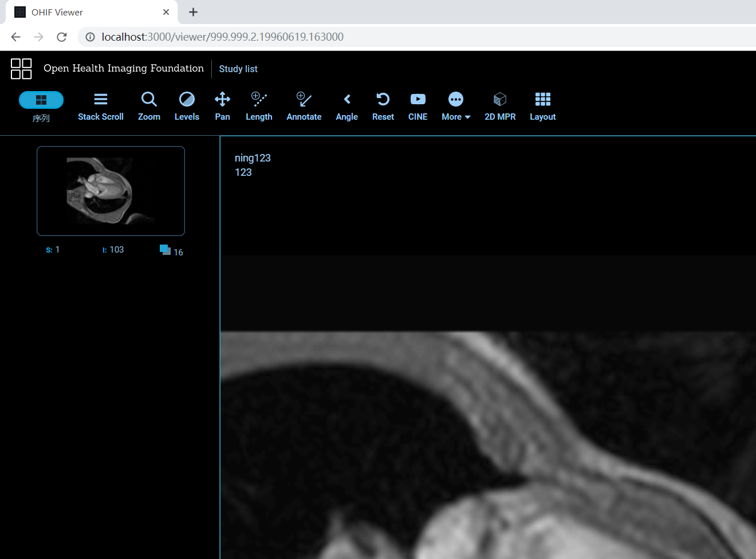This screenshot has width=756, height=559.
Task: Reload the page with the refresh button
Action: click(61, 37)
